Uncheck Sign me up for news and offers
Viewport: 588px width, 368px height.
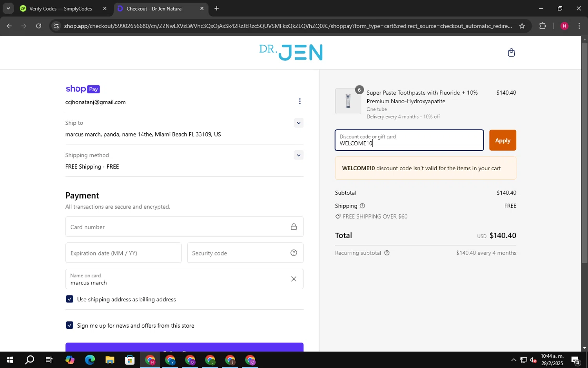click(69, 325)
